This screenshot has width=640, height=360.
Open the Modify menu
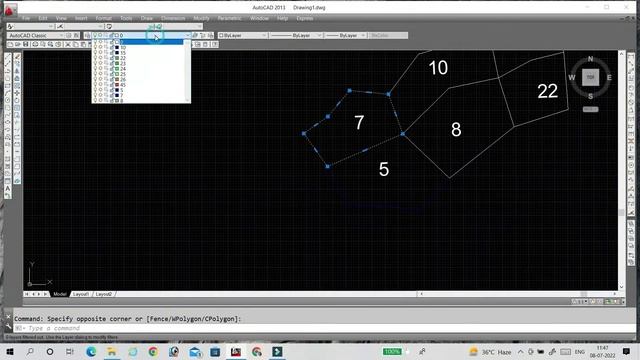(x=201, y=18)
